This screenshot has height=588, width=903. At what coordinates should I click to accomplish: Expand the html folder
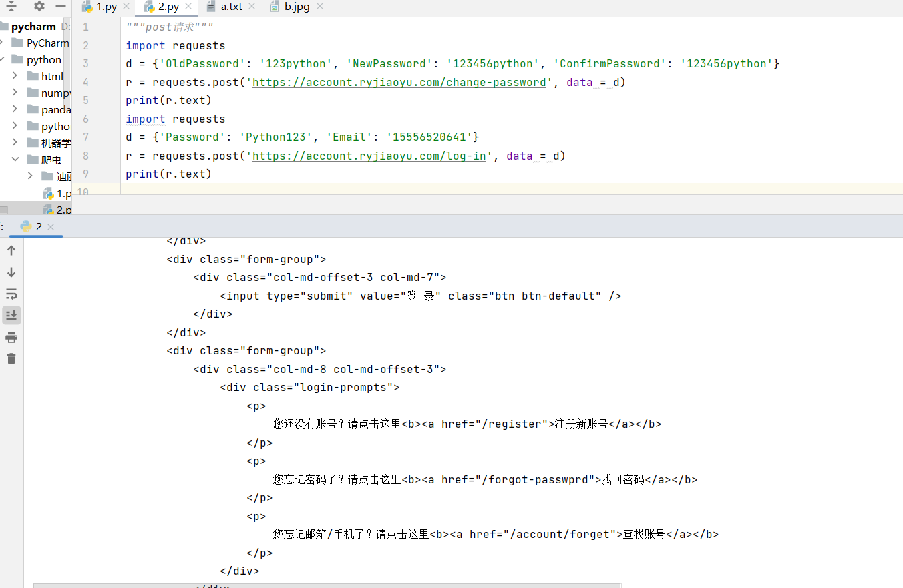tap(15, 76)
